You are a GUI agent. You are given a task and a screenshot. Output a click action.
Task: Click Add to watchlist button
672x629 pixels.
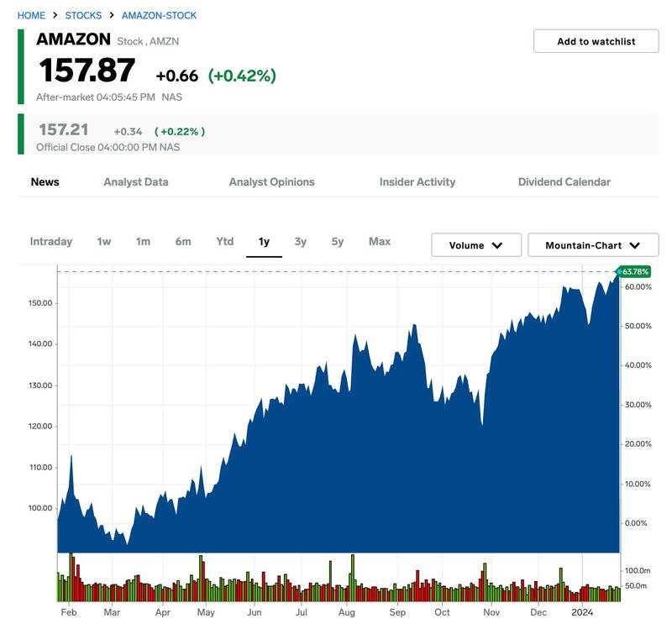pyautogui.click(x=596, y=41)
